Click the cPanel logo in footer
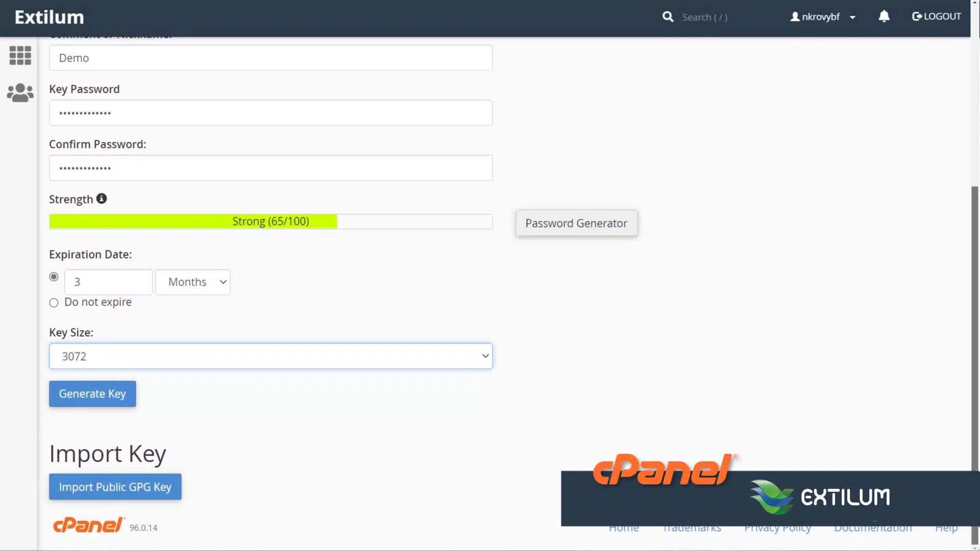 coord(89,525)
